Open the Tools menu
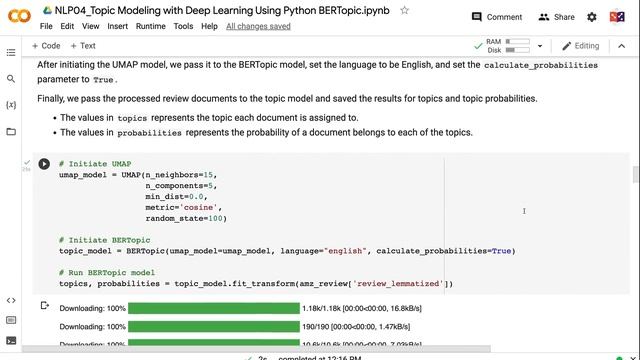Screen dimensions: 640x360 [x=183, y=26]
